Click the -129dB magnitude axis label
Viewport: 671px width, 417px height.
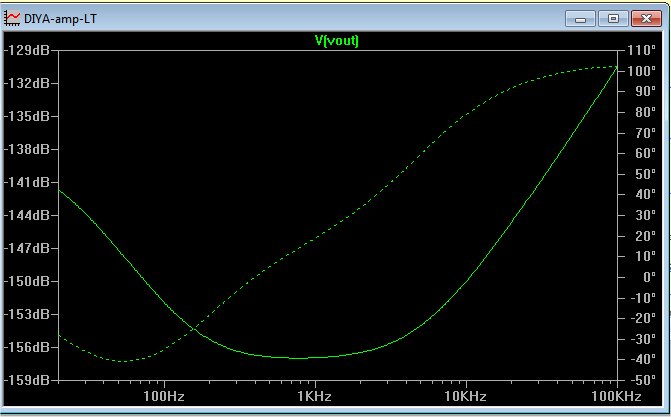click(x=27, y=50)
